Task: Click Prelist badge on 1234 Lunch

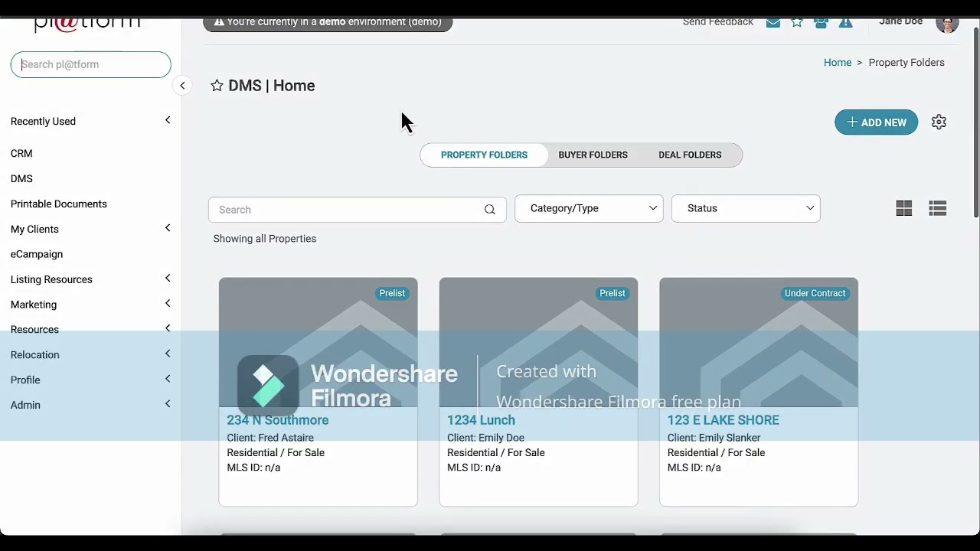Action: (612, 293)
